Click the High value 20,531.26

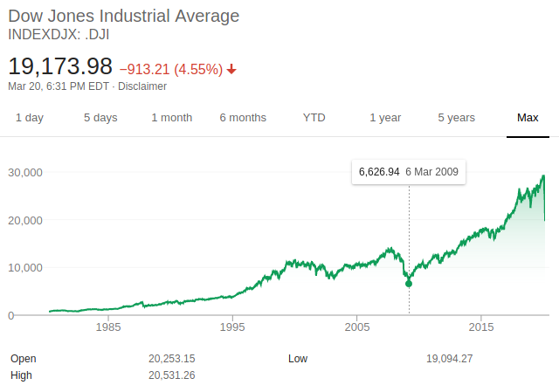[172, 375]
